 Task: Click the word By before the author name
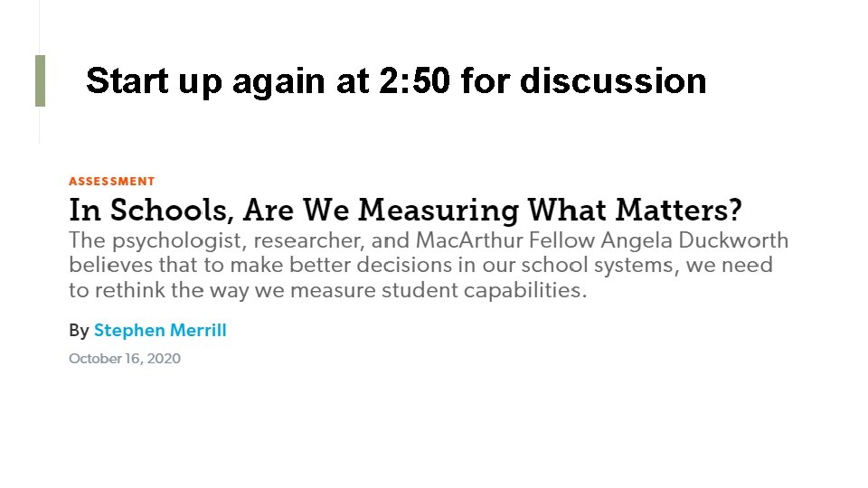point(79,331)
